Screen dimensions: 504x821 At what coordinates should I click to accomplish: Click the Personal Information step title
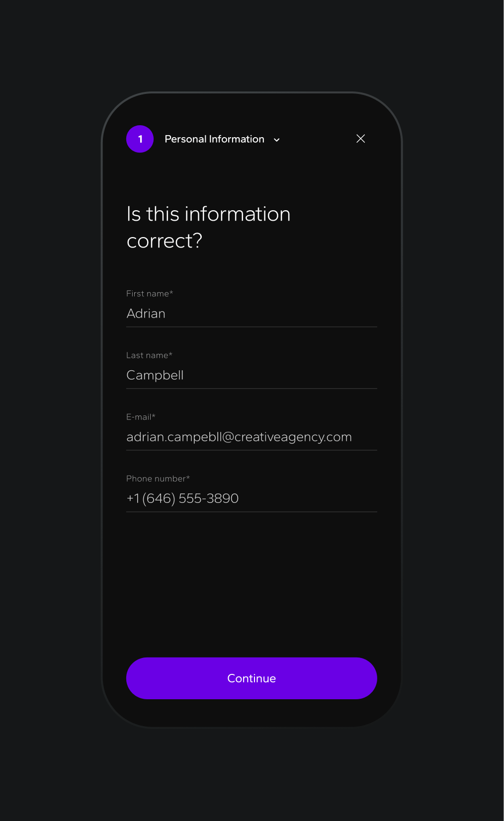point(214,139)
